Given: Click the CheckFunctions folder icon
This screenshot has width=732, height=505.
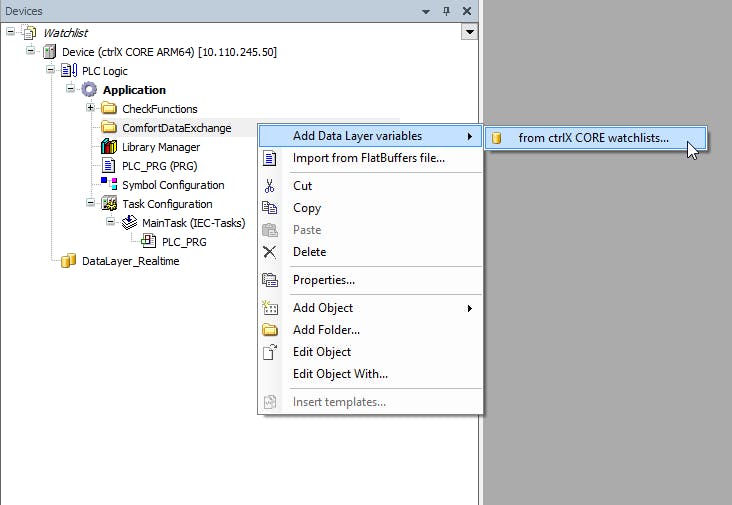Looking at the screenshot, I should coord(109,109).
